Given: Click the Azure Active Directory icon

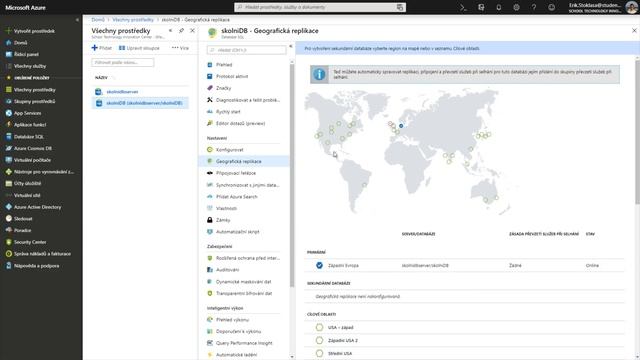Looking at the screenshot, I should (x=9, y=207).
